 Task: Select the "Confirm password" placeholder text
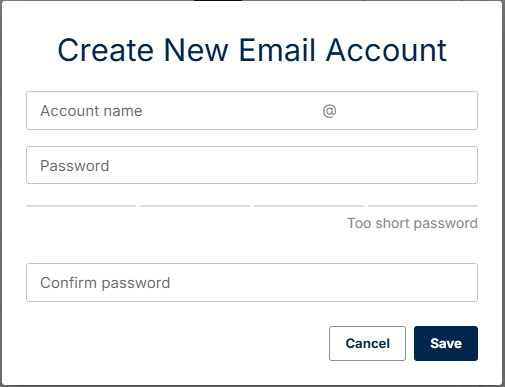(105, 283)
